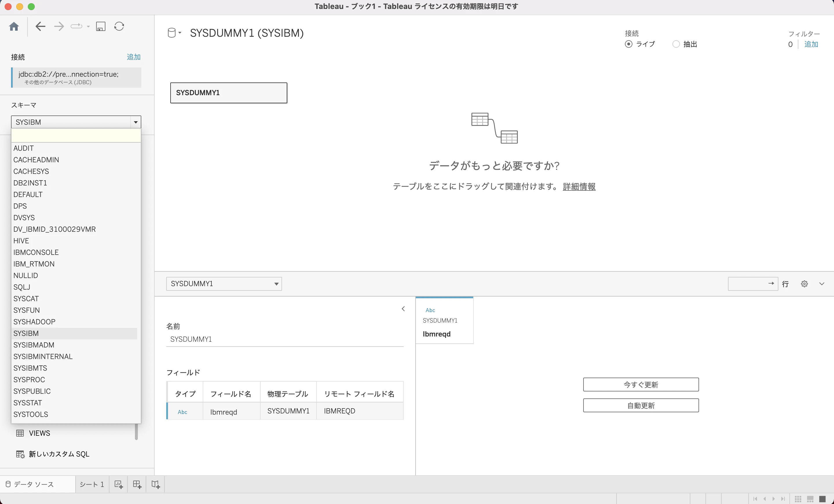Image resolution: width=834 pixels, height=504 pixels.
Task: Select IBMCONSOLE in schema list
Action: tap(75, 252)
